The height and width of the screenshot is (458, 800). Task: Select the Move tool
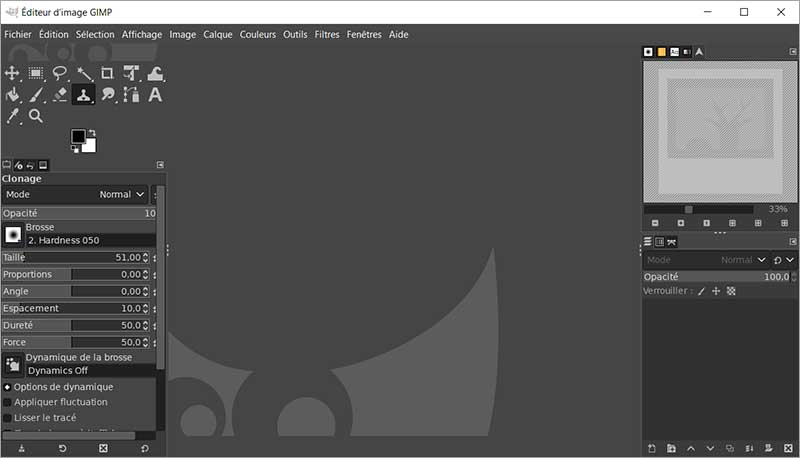point(12,73)
